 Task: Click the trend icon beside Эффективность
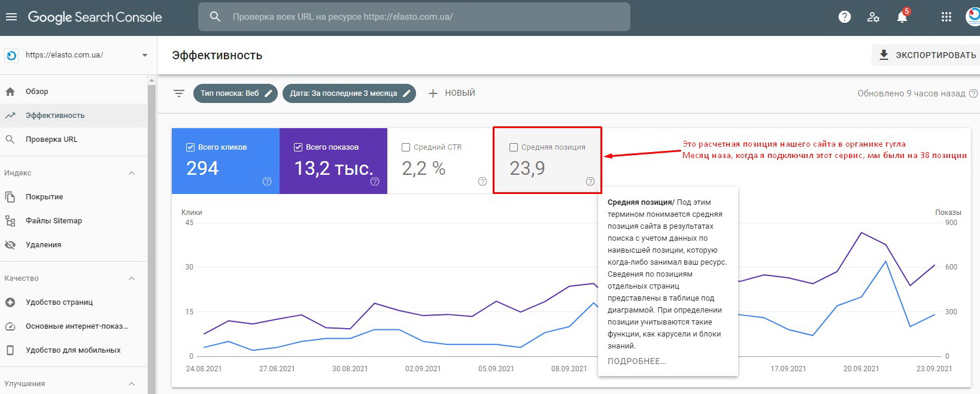click(x=10, y=116)
